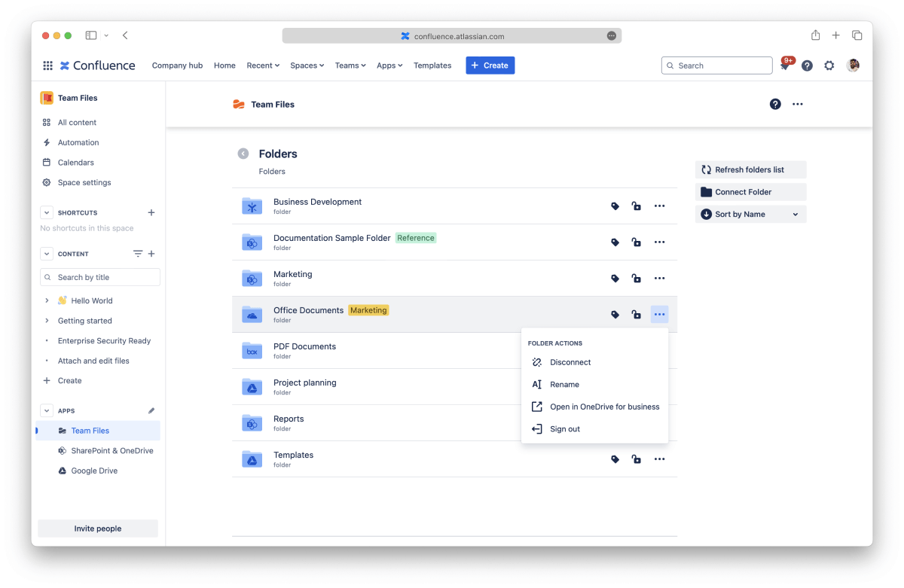Select Rename from folder actions

tap(594, 385)
